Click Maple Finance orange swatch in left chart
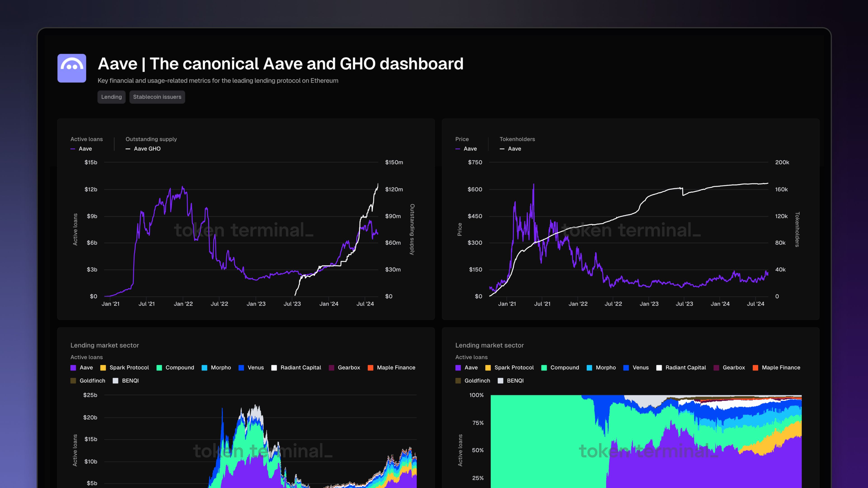 (370, 367)
